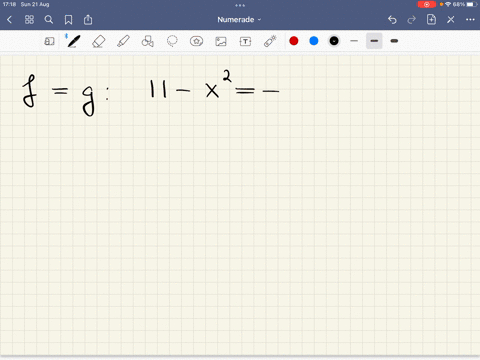
Task: Tap the 17:18 clock in status bar
Action: (x=9, y=4)
